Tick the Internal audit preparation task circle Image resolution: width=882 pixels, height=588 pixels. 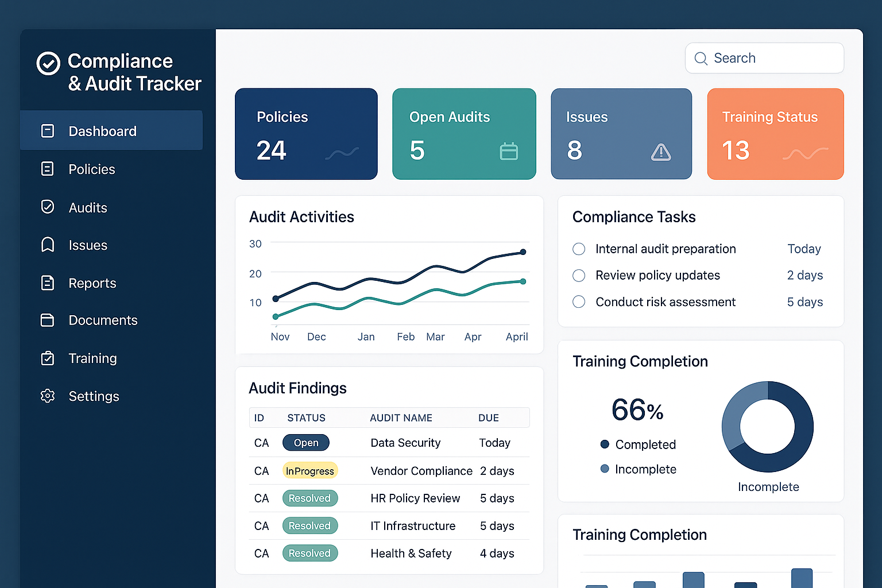click(579, 249)
